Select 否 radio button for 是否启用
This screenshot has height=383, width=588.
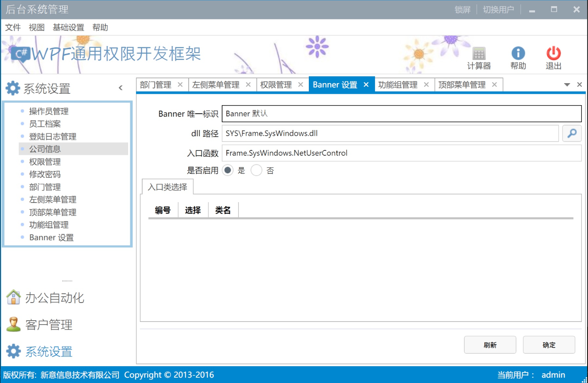tap(256, 170)
